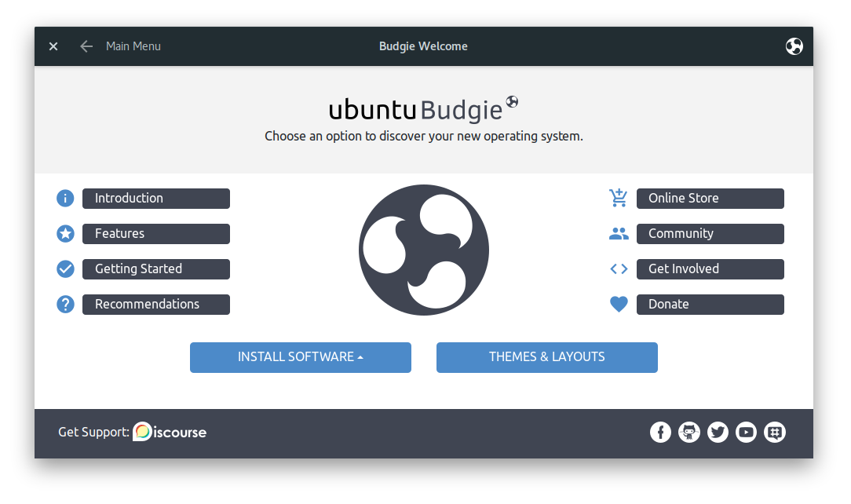Open the Getting Started page

coord(156,269)
